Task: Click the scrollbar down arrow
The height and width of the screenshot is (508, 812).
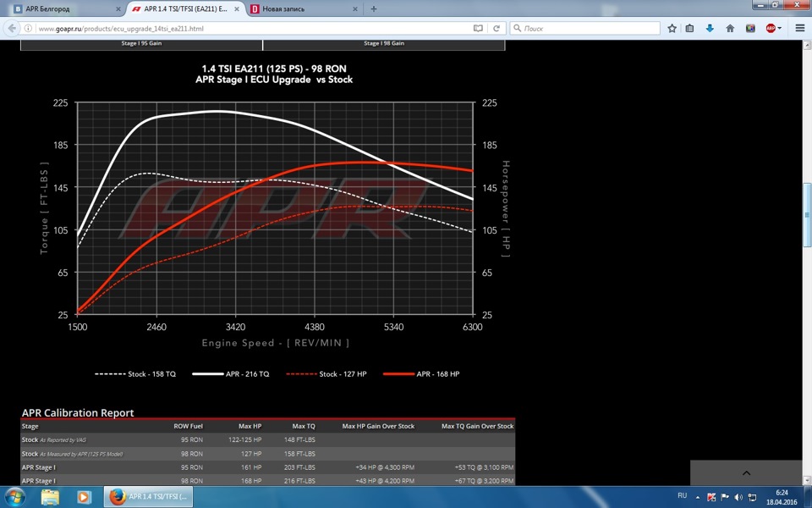Action: [807, 481]
